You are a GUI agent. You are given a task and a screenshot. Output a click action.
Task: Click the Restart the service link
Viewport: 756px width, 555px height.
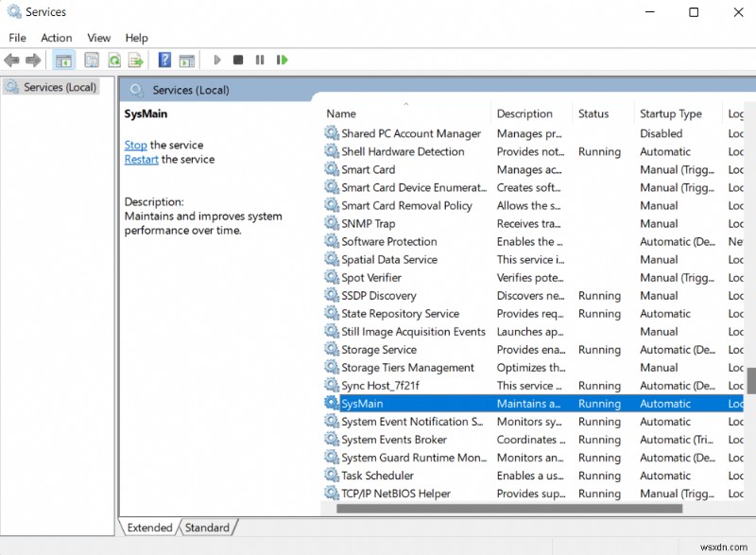click(141, 159)
